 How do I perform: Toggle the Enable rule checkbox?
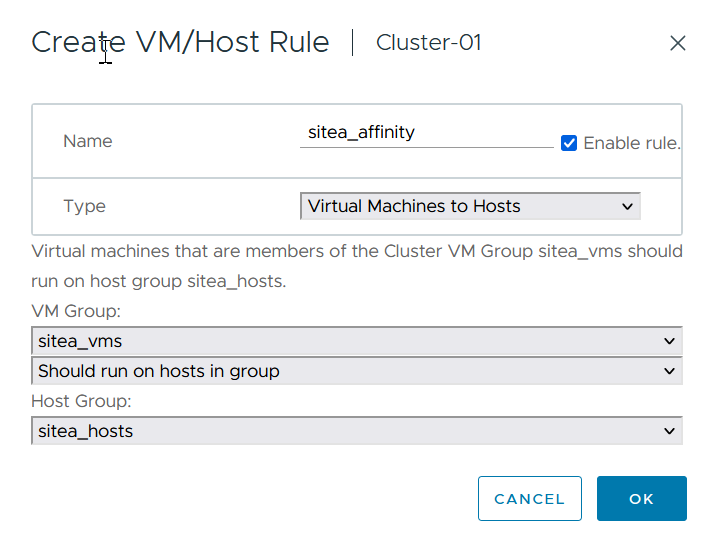pos(569,143)
